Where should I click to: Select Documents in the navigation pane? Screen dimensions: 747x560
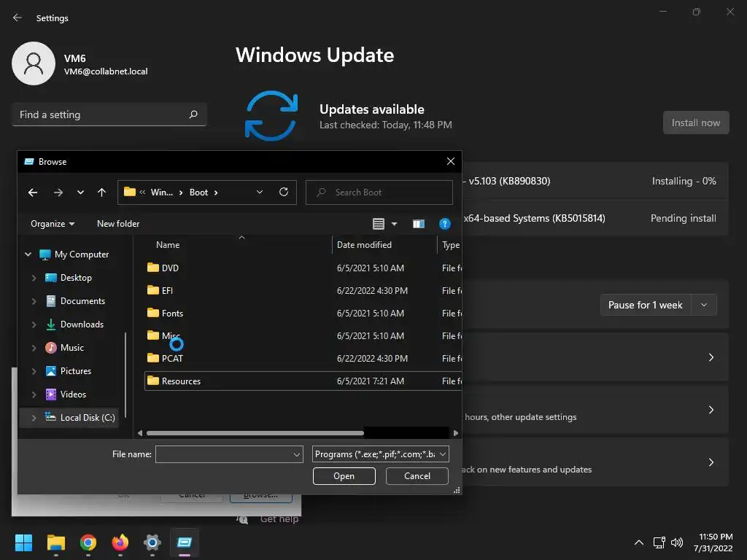(x=82, y=301)
